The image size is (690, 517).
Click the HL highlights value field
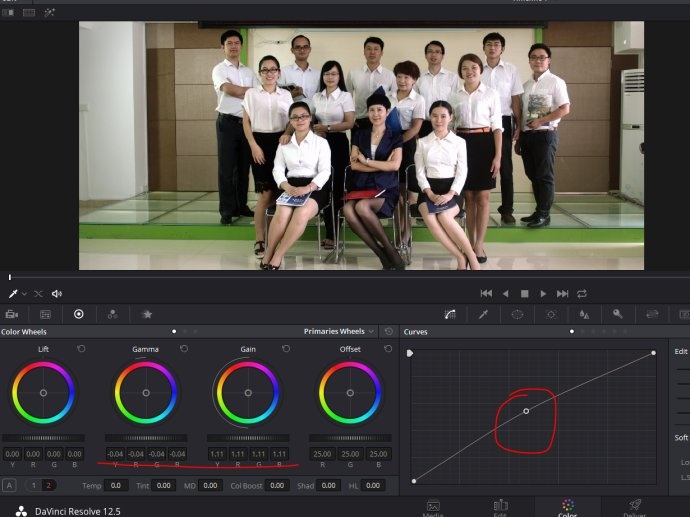coord(373,485)
